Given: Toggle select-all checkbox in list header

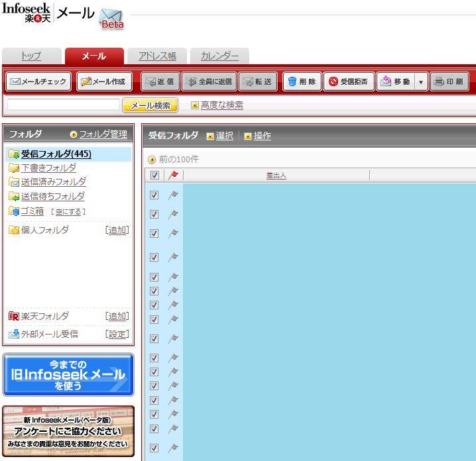Looking at the screenshot, I should 155,175.
